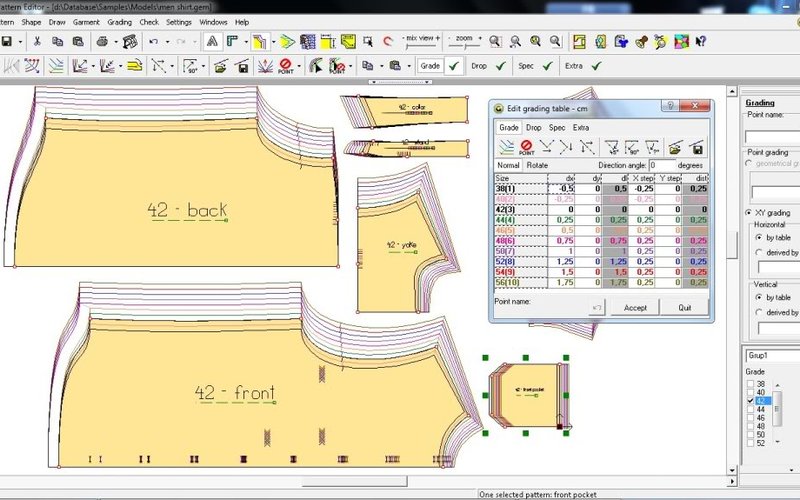Click the Direction angle input field
The height and width of the screenshot is (500, 800).
(x=662, y=165)
